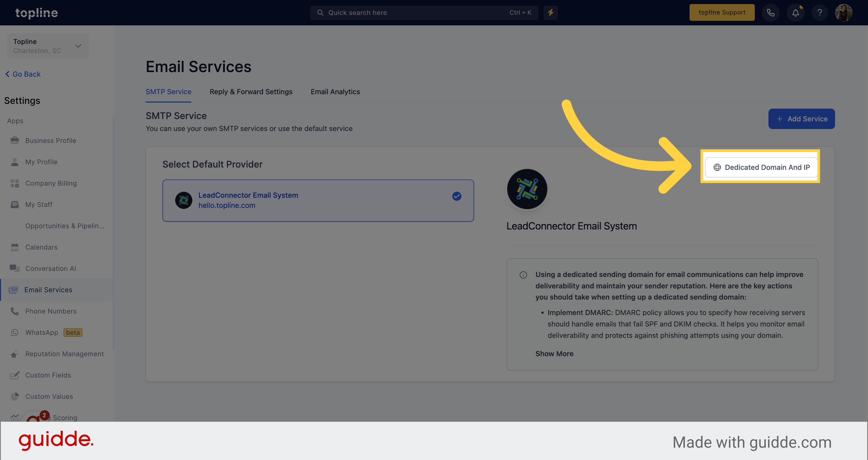Click the Add Service button
This screenshot has height=460, width=868.
tap(801, 119)
